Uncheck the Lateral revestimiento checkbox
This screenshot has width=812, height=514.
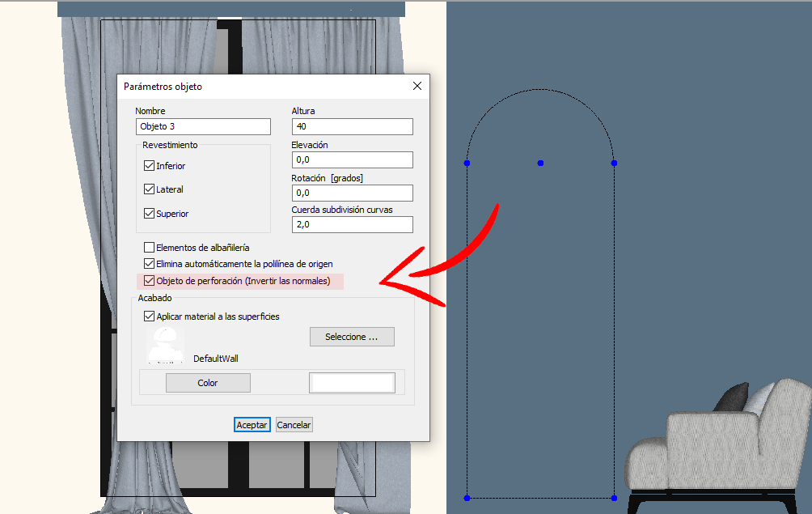149,189
